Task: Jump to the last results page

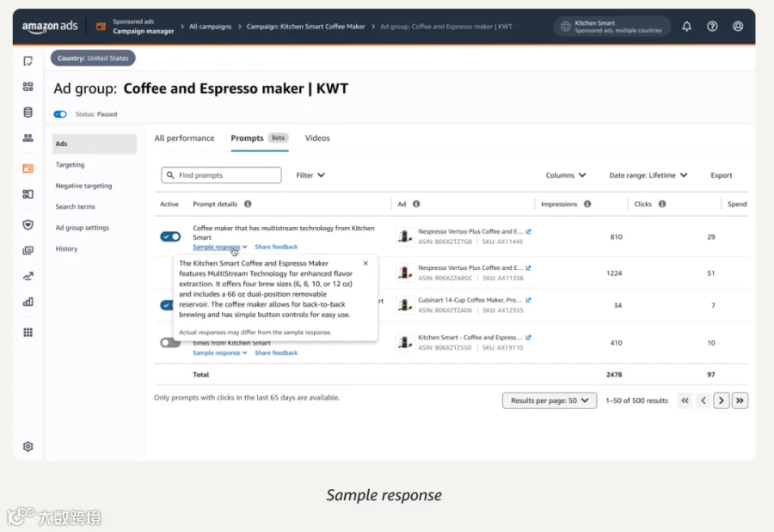Action: pyautogui.click(x=740, y=401)
